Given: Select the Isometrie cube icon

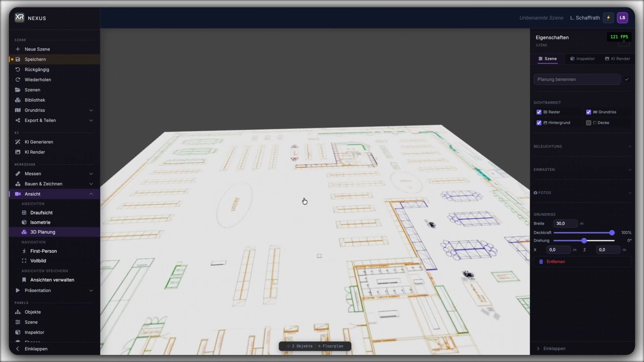Looking at the screenshot, I should pos(24,222).
